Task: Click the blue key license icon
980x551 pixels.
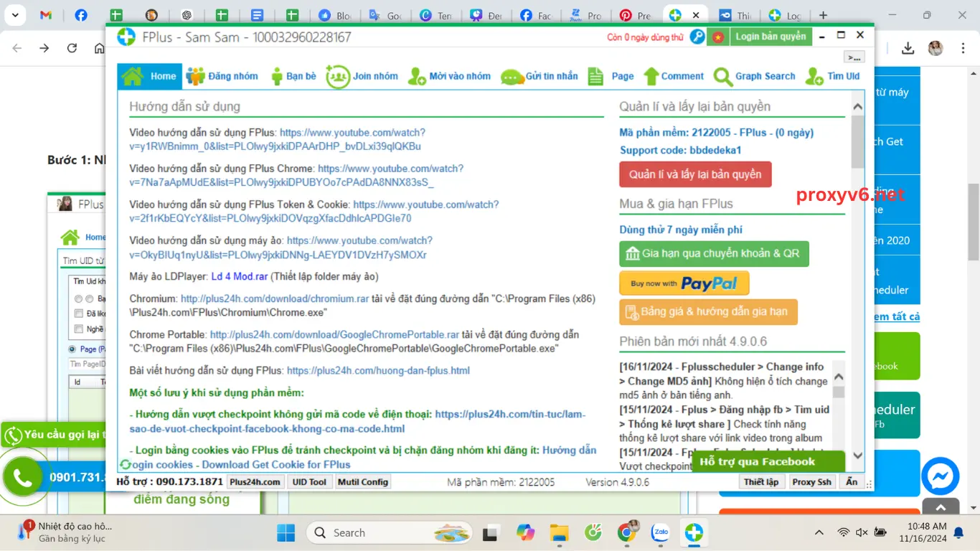Action: (697, 37)
